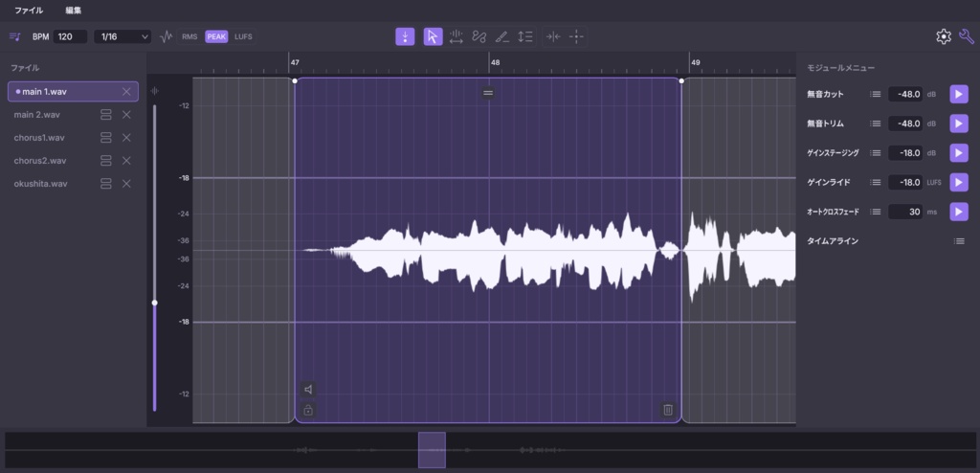Remove chorus2.wav with X
The height and width of the screenshot is (473, 980).
tap(127, 161)
